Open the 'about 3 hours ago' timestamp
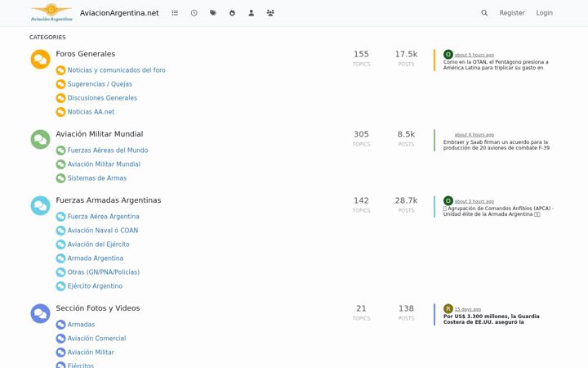This screenshot has width=588, height=368. [x=474, y=201]
